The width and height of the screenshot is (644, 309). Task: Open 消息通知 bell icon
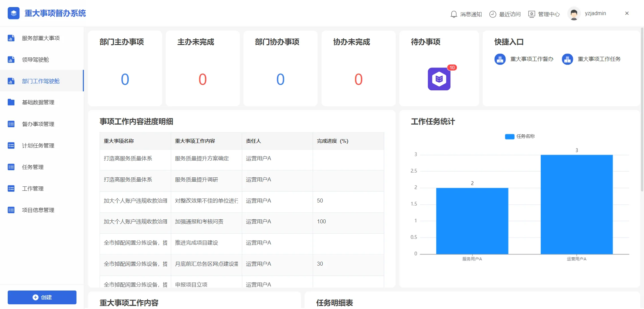click(x=454, y=14)
